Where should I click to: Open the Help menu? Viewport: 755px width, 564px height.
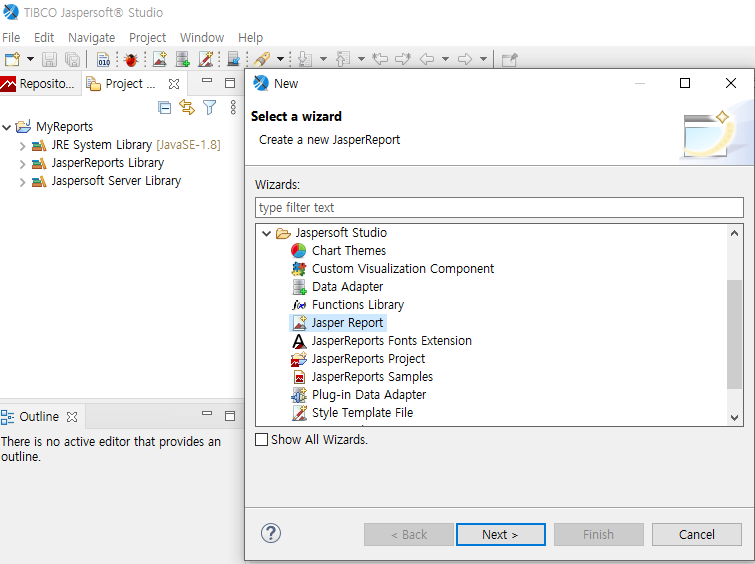point(250,38)
